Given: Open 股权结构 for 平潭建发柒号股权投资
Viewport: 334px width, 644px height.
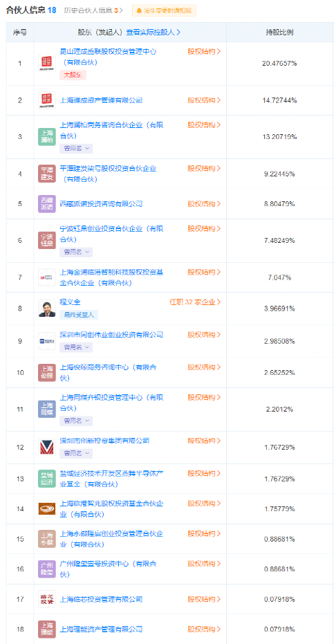Looking at the screenshot, I should (204, 168).
